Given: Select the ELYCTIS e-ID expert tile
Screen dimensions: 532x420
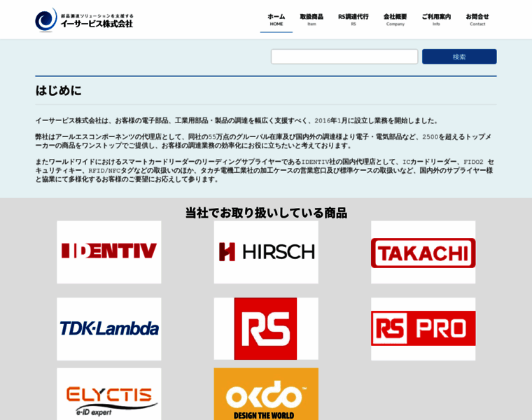Looking at the screenshot, I should (109, 394).
